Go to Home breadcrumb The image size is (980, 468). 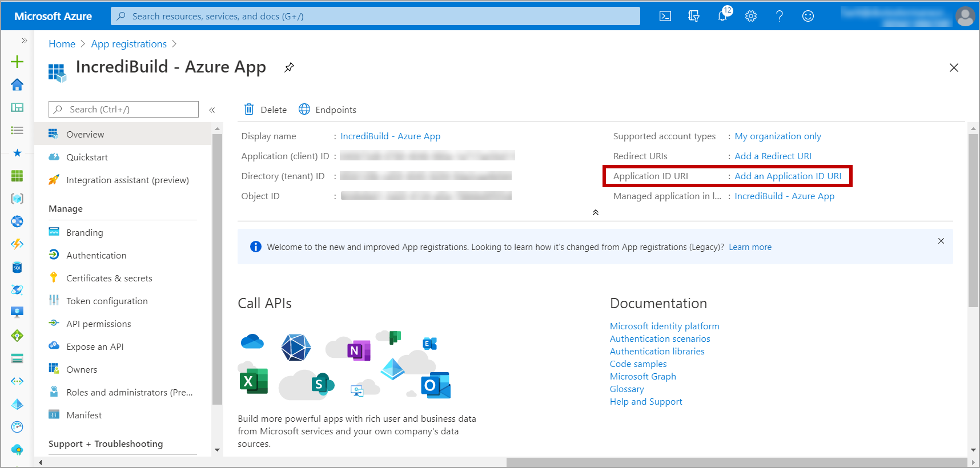pyautogui.click(x=62, y=44)
